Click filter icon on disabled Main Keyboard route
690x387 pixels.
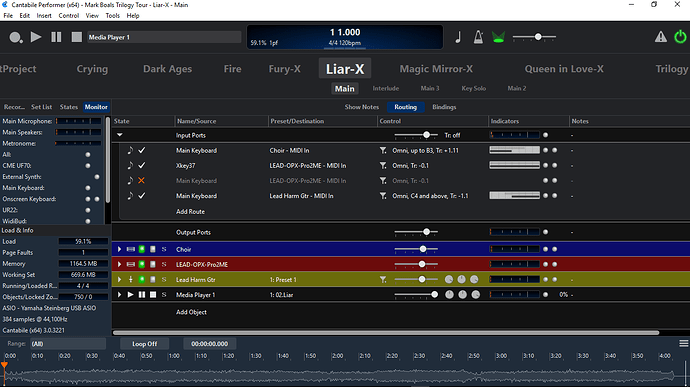pos(383,181)
